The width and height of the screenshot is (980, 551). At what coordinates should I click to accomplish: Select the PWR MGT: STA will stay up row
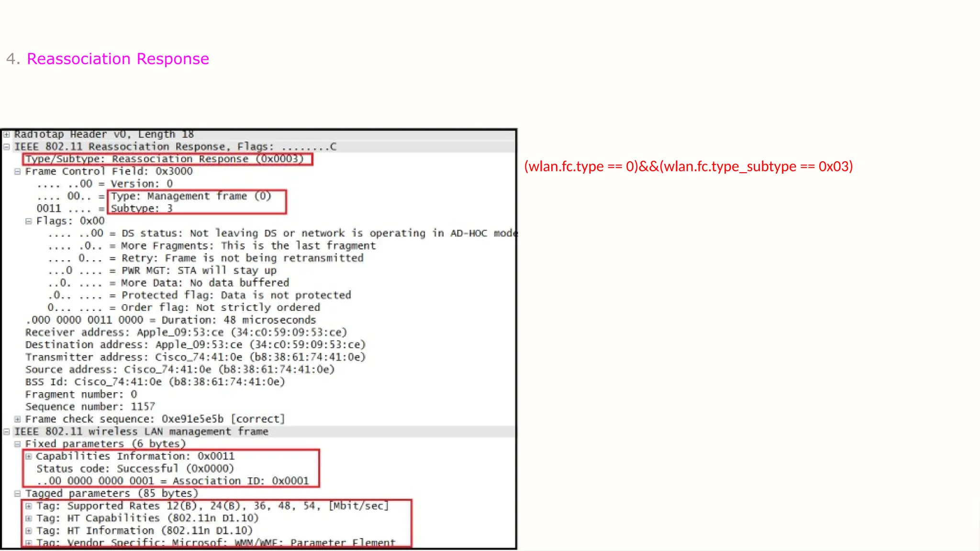[x=162, y=271]
